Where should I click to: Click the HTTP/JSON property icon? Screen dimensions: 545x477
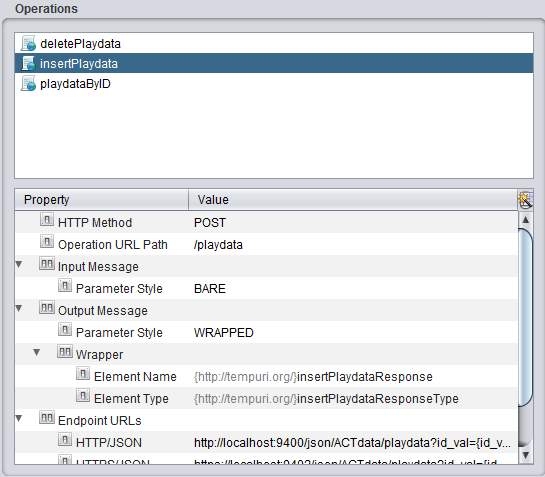click(65, 440)
